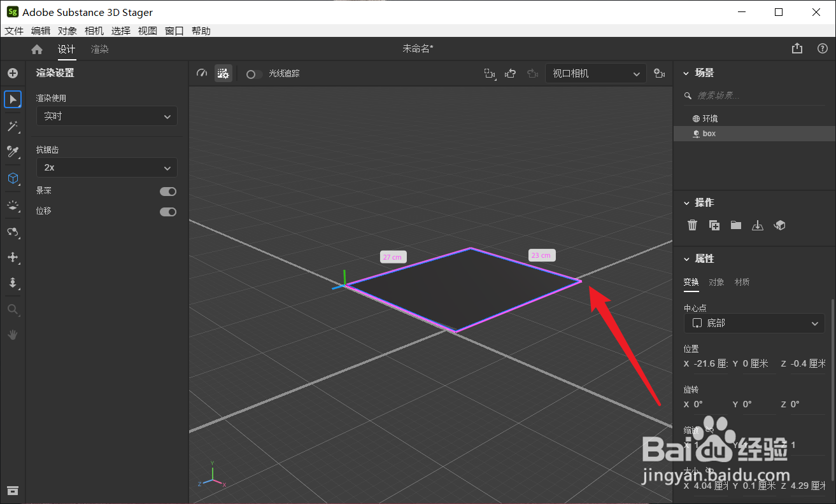Click the share/export button top right
Screen dimensions: 836x504
[x=797, y=48]
